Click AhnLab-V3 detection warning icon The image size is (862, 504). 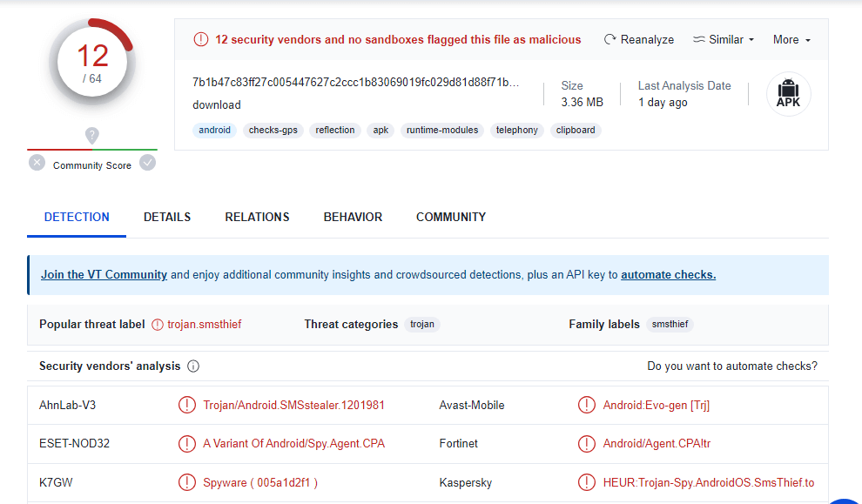tap(187, 405)
